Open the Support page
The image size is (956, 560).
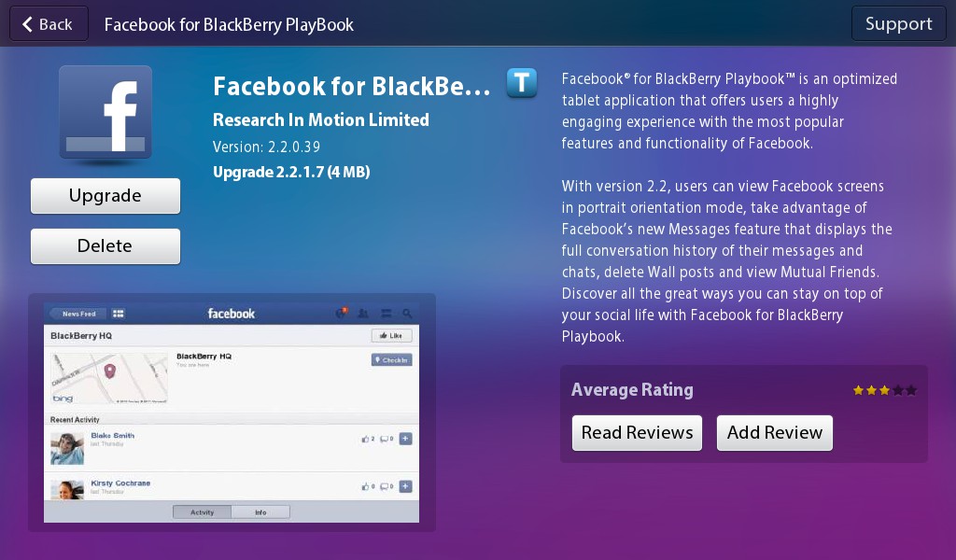(x=898, y=22)
